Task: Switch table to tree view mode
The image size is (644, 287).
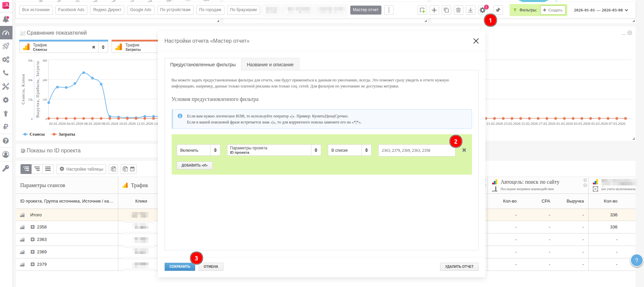Action: tap(26, 169)
